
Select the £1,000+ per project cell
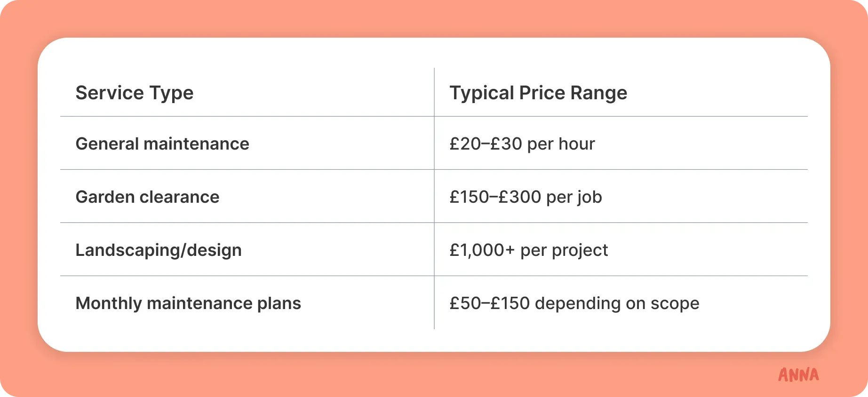click(529, 250)
